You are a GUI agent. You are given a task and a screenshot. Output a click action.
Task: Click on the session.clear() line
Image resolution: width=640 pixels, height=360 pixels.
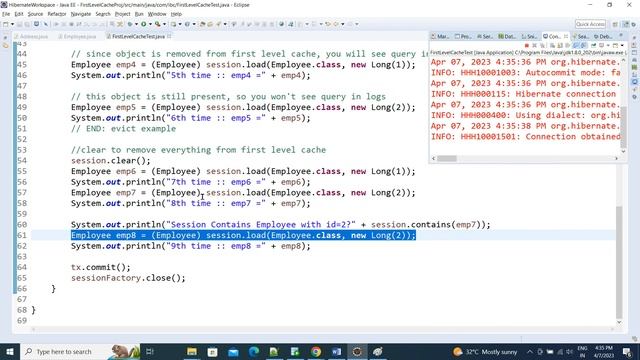coord(111,161)
